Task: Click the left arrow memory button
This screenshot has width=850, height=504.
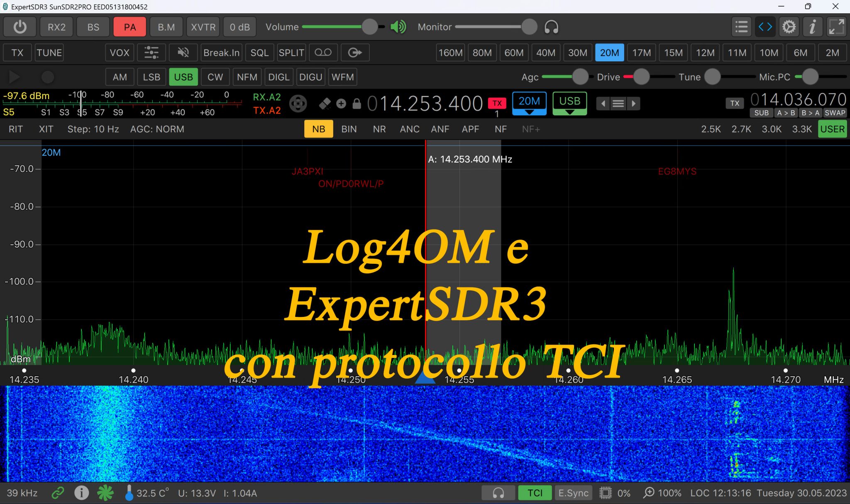Action: coord(603,104)
